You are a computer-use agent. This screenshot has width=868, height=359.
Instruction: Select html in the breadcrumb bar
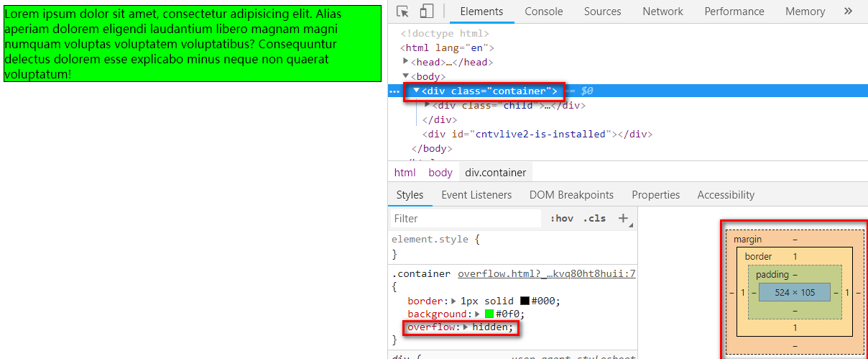pyautogui.click(x=405, y=173)
